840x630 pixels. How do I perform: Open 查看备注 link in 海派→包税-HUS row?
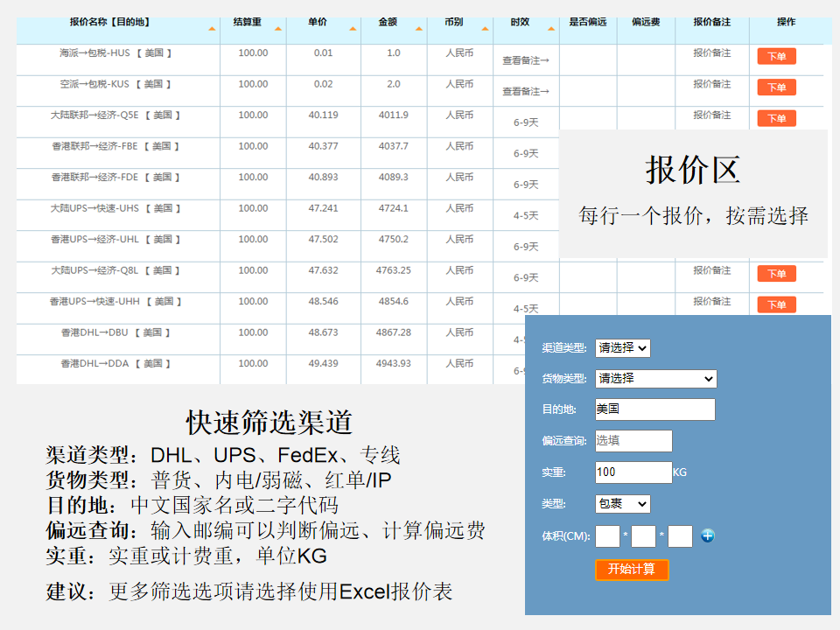525,60
